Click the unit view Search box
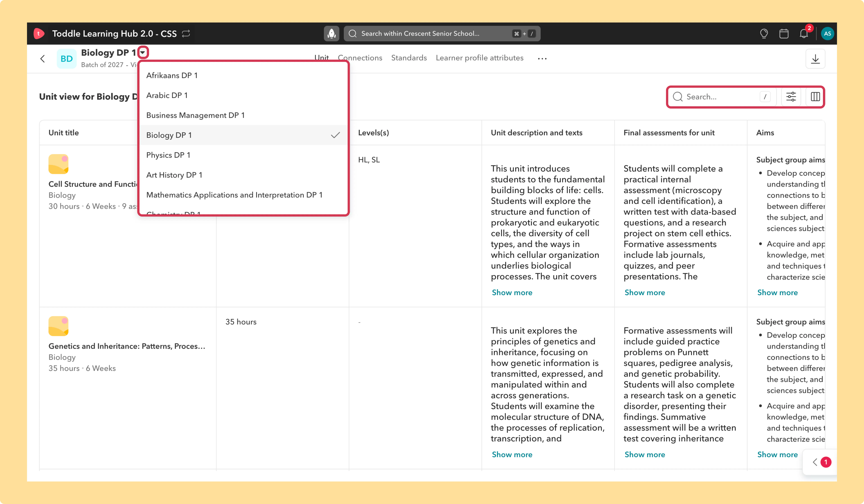The width and height of the screenshot is (864, 504). pos(722,97)
